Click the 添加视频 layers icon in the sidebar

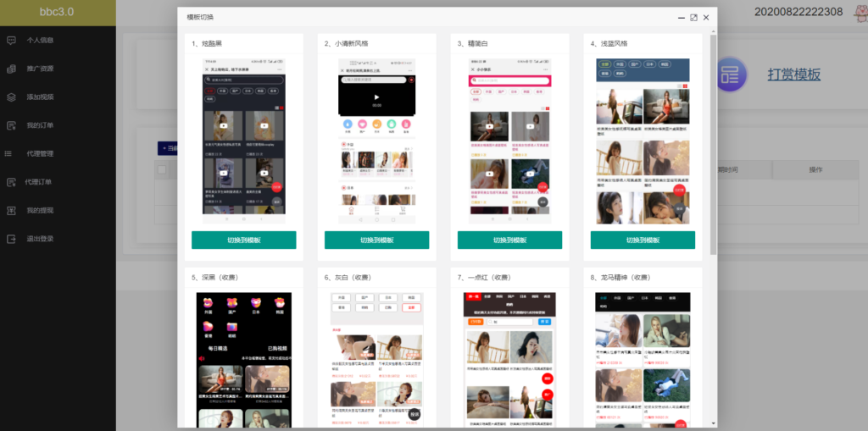[x=11, y=97]
